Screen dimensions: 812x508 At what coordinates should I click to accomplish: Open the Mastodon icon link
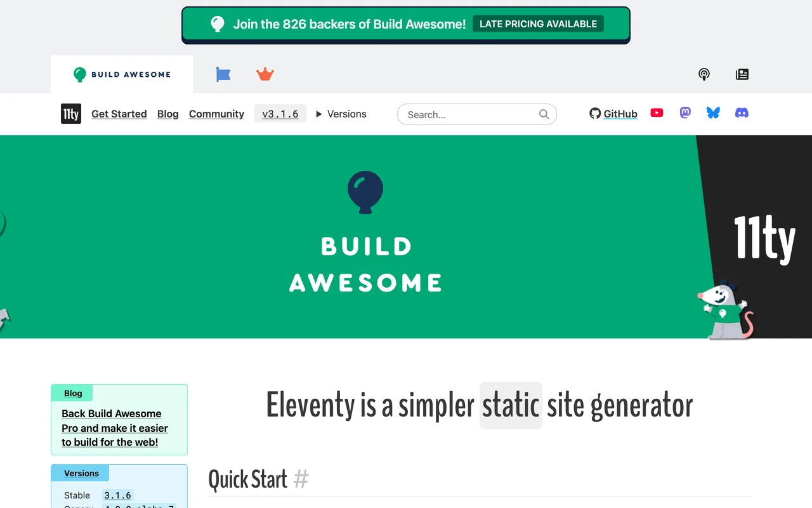point(685,113)
